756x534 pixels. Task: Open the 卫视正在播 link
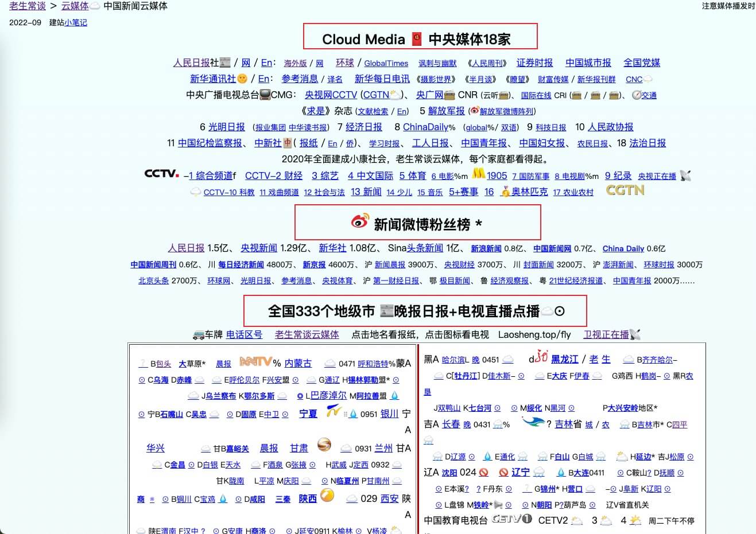[606, 334]
